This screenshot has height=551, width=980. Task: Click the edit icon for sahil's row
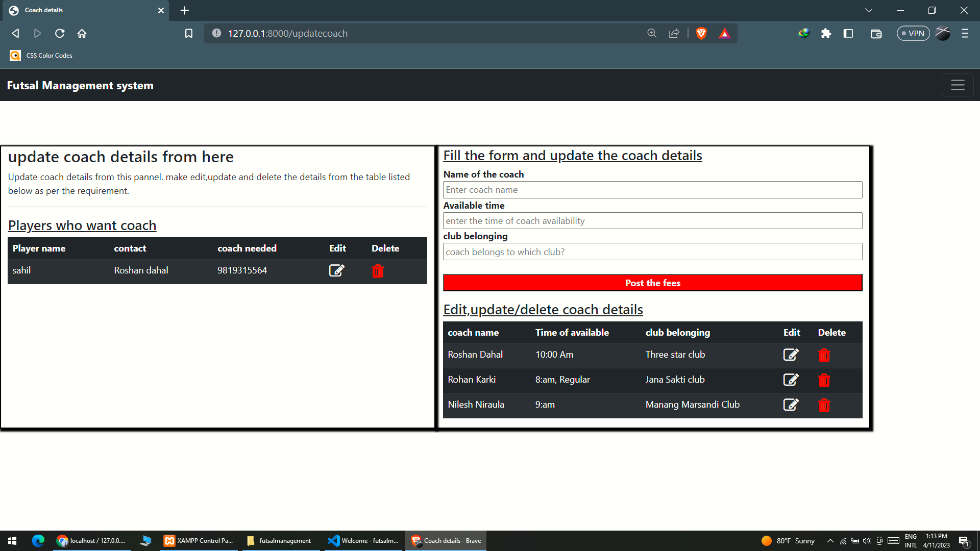point(337,270)
